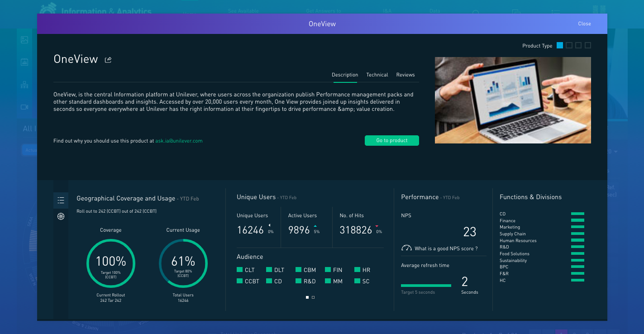
Task: Toggle the MM audience checkbox
Action: pos(328,281)
